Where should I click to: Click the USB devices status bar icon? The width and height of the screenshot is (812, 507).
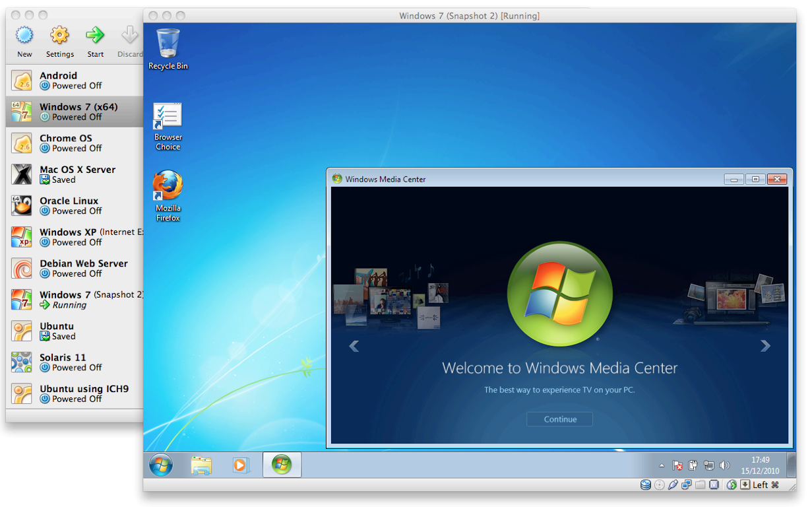(673, 485)
